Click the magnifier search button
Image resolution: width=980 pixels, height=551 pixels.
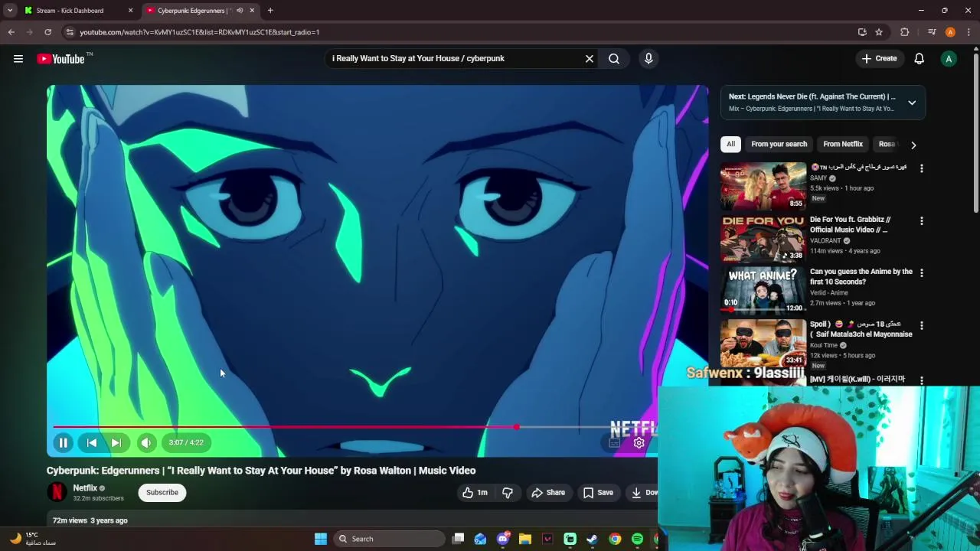(x=614, y=58)
